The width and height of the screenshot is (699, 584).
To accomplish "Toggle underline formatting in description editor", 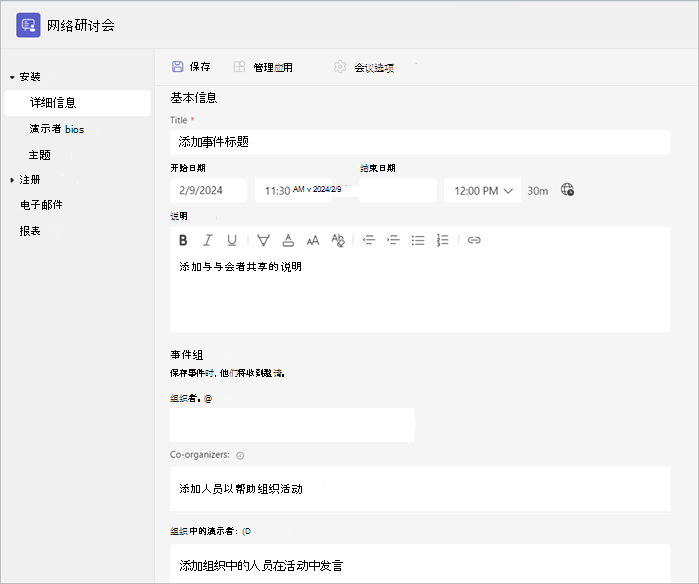I will [232, 240].
